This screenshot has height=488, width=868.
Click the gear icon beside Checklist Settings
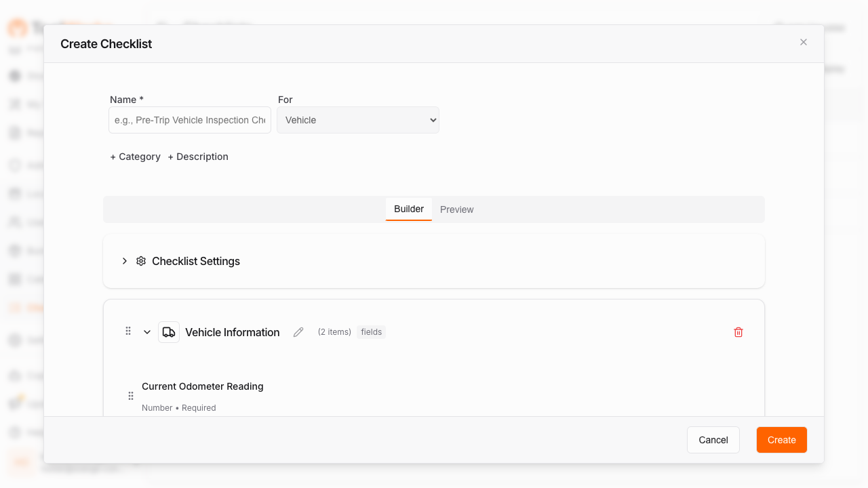click(141, 261)
